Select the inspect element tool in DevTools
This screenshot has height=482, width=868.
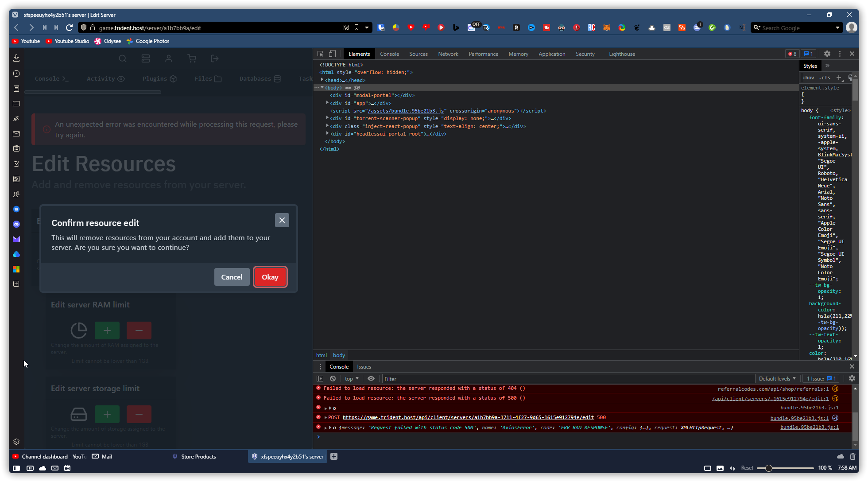tap(320, 54)
